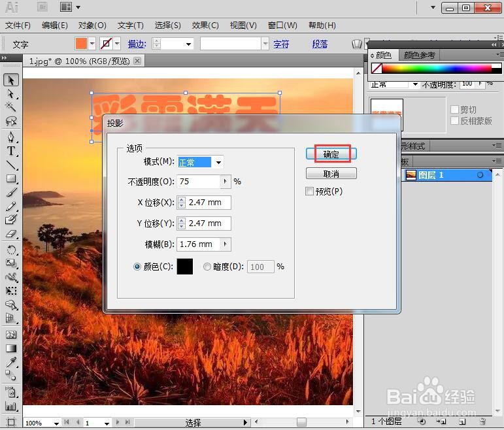
Task: Open the Stroke (描边) panel link
Action: coord(137,44)
